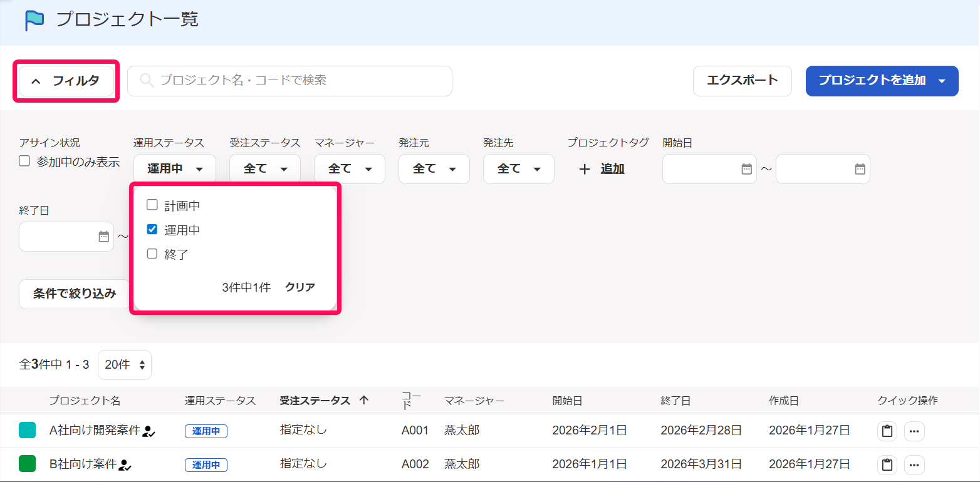Click the 追加 tag link
Image resolution: width=980 pixels, height=482 pixels.
tap(612, 169)
